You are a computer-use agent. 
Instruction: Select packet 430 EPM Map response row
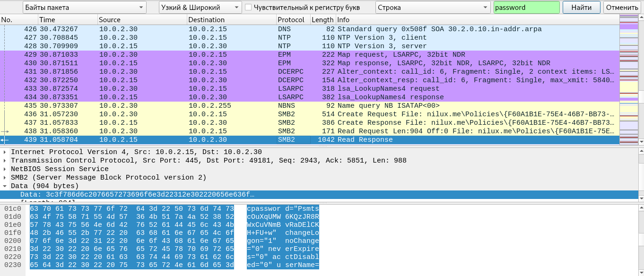click(x=310, y=63)
